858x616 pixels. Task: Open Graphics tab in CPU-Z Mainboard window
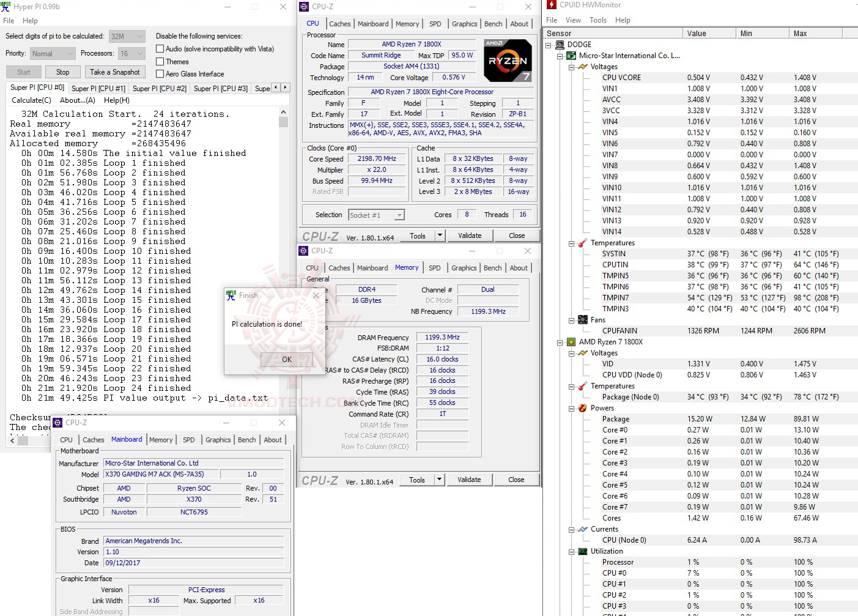point(218,440)
